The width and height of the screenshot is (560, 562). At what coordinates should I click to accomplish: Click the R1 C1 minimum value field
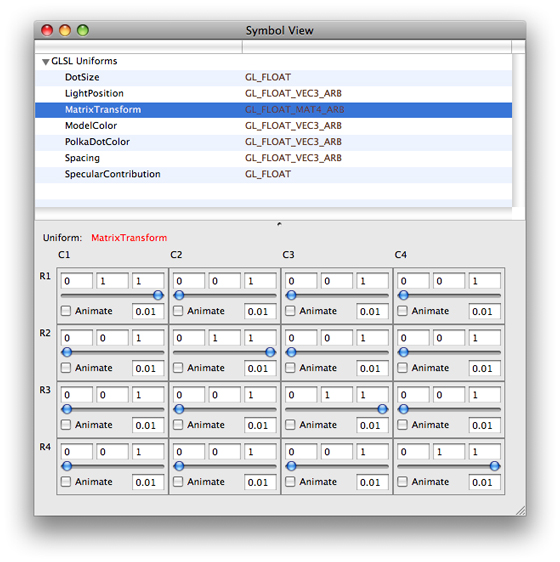click(x=77, y=281)
